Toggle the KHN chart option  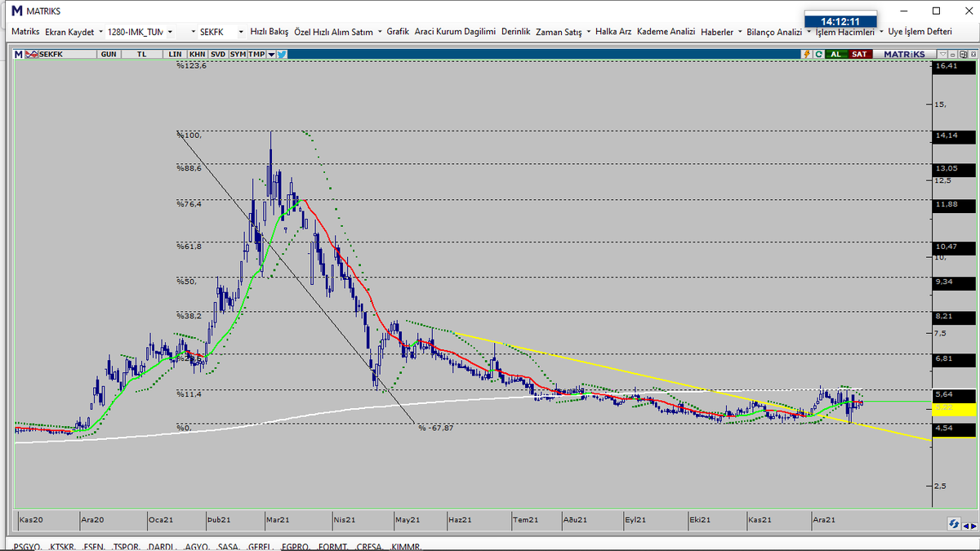point(197,54)
